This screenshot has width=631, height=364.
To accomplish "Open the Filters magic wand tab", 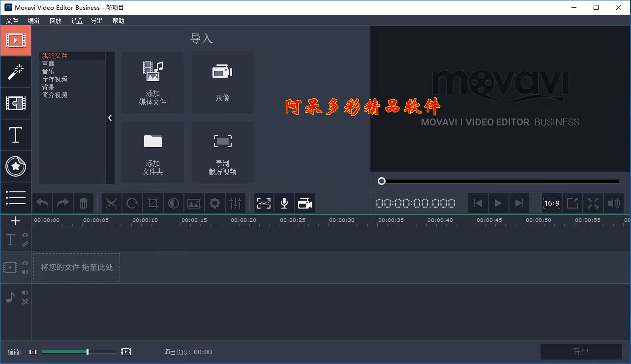I will pos(16,72).
